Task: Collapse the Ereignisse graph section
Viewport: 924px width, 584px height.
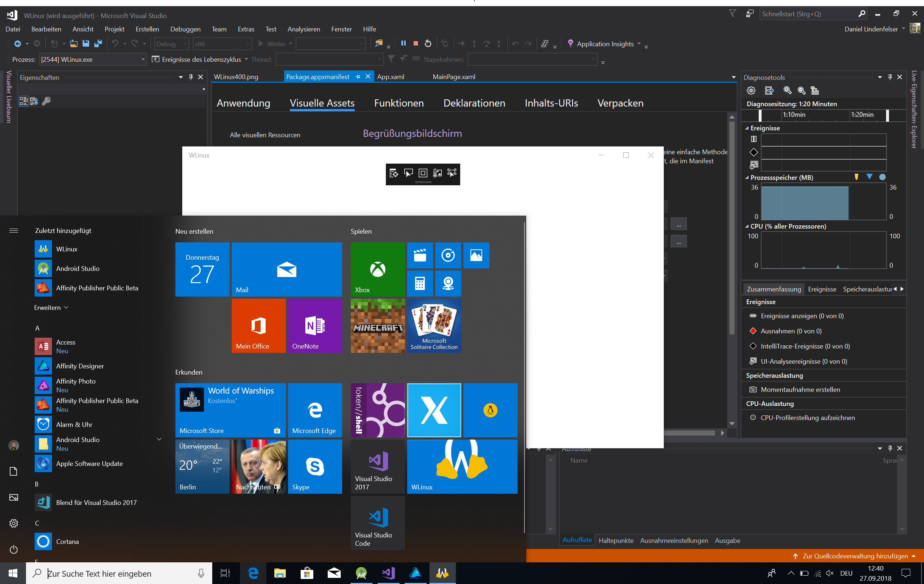Action: point(747,128)
